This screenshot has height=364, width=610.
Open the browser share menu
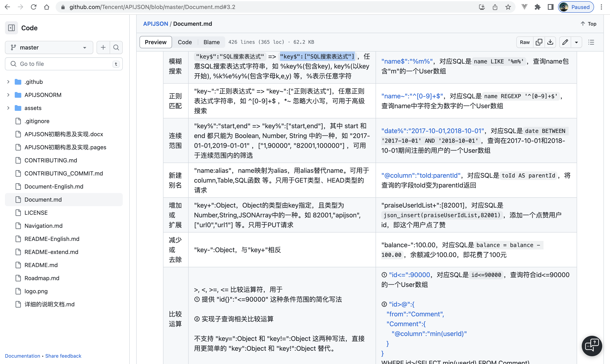(x=495, y=7)
